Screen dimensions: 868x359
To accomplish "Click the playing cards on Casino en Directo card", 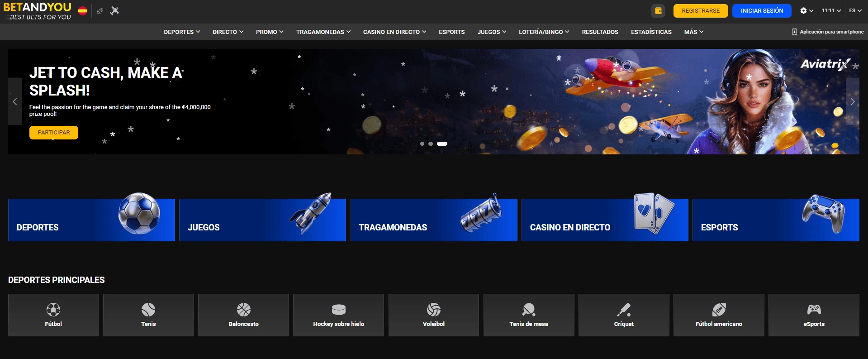I will tap(654, 213).
